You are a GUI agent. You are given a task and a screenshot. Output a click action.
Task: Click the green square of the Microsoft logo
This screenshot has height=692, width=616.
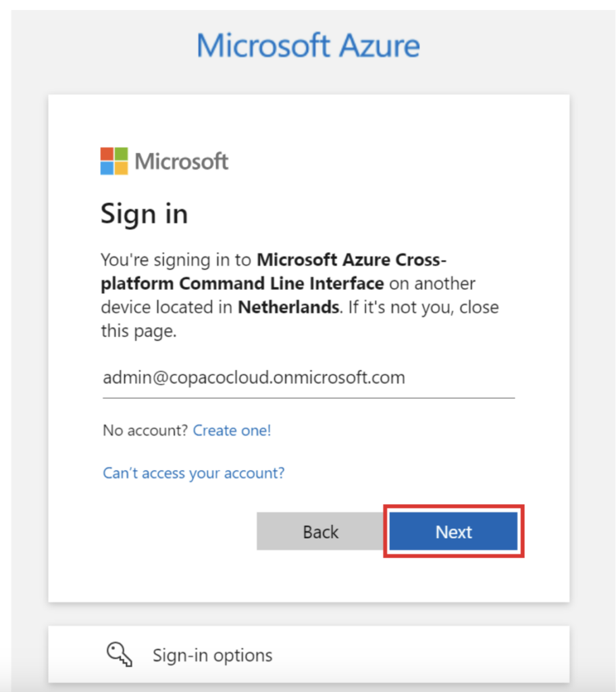coord(121,155)
